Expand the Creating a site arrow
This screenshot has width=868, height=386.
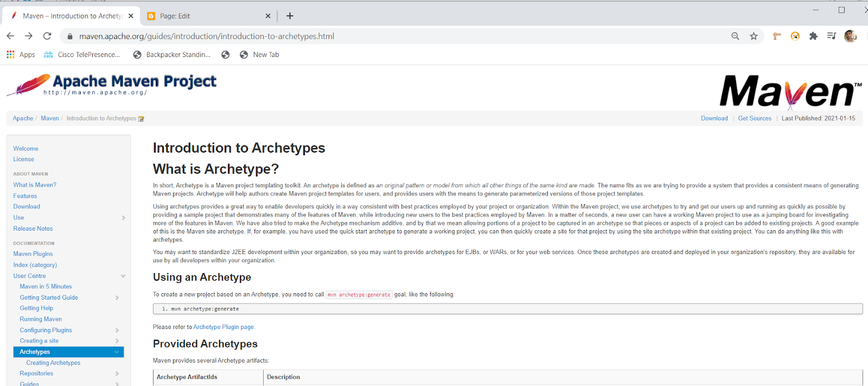tap(117, 341)
